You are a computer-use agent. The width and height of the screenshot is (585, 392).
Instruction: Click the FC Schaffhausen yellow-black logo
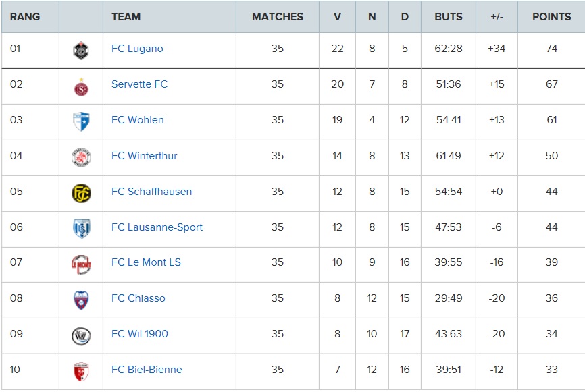(81, 193)
